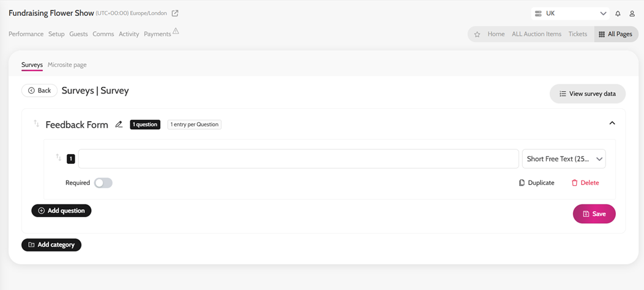Toggle the Required switch on
The width and height of the screenshot is (644, 290).
(103, 183)
